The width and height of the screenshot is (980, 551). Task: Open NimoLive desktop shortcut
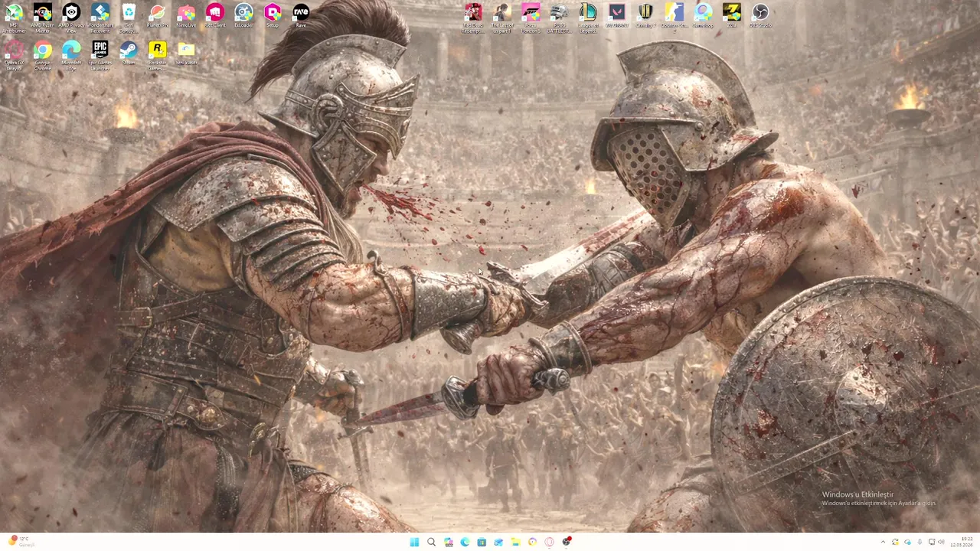186,15
